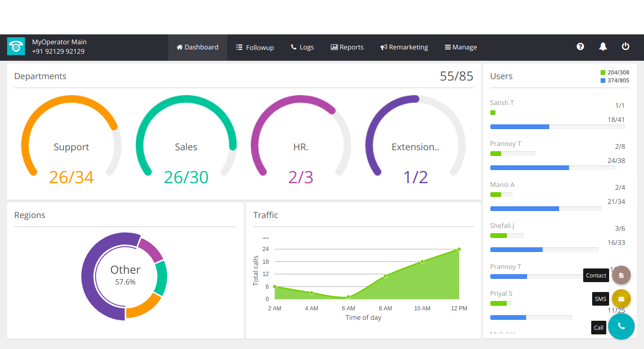Click the power logout icon

(626, 46)
